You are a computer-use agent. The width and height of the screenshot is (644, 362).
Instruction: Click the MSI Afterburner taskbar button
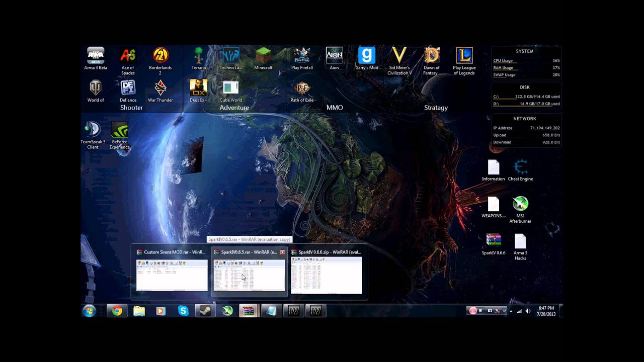point(227,311)
